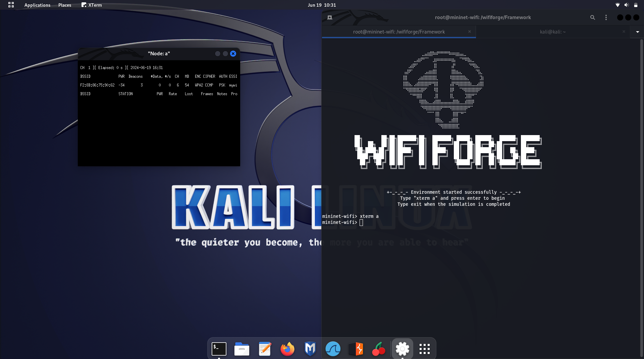
Task: Click the "xterm a" command line text
Action: (x=369, y=216)
